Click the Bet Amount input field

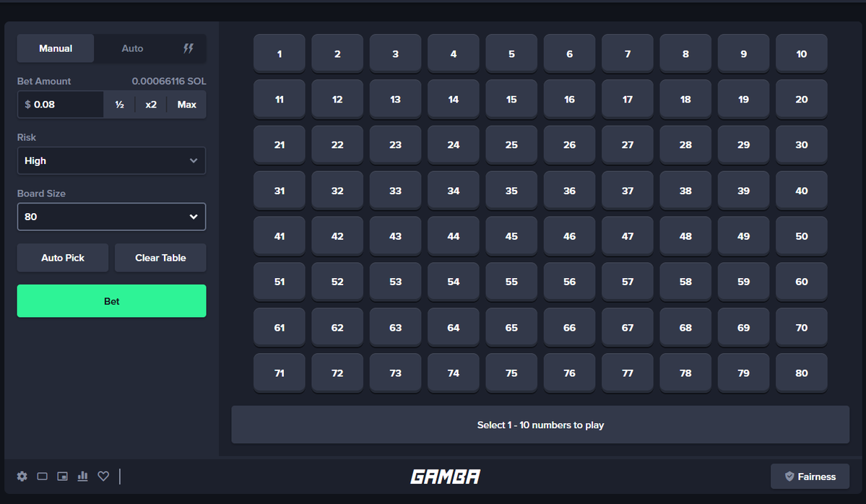(x=61, y=104)
